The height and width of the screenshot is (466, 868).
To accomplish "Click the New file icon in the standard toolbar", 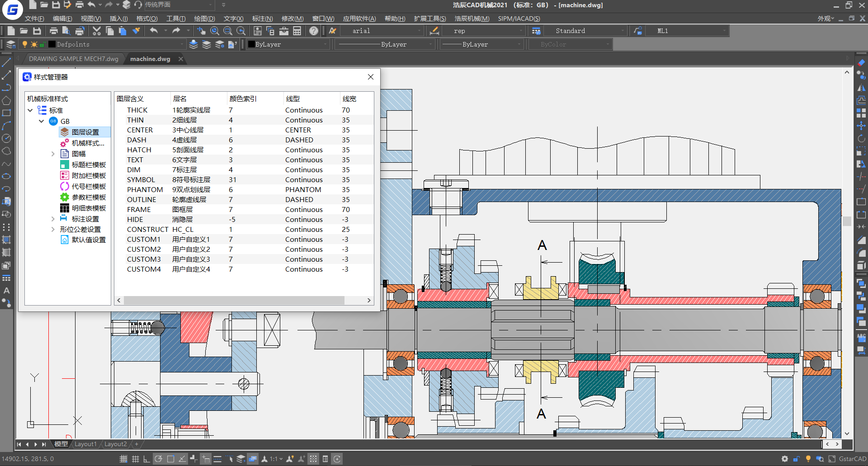I will [x=11, y=31].
